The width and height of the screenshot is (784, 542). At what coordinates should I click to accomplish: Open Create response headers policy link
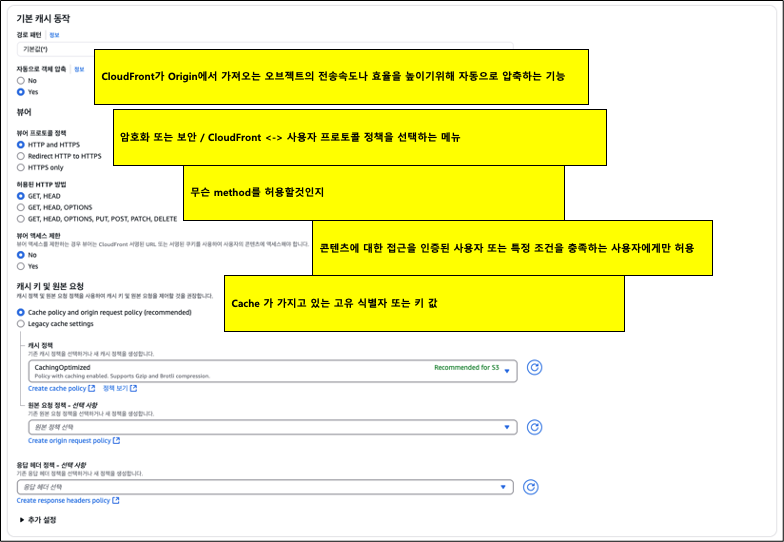tap(68, 500)
